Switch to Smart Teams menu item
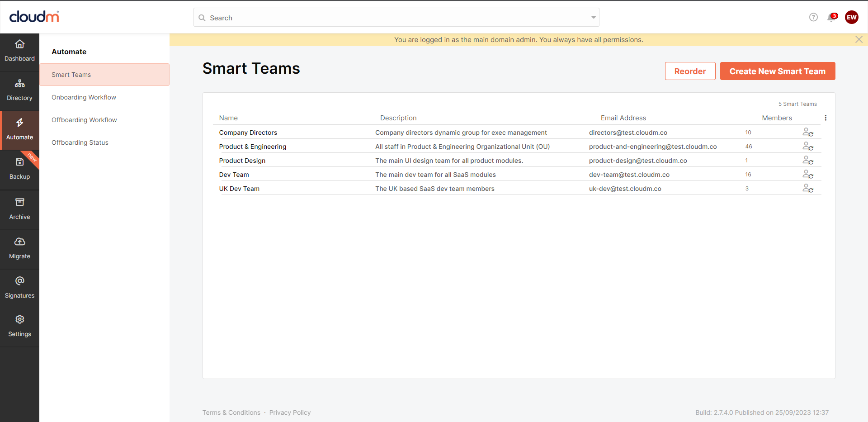Viewport: 868px width, 422px height. coord(71,74)
